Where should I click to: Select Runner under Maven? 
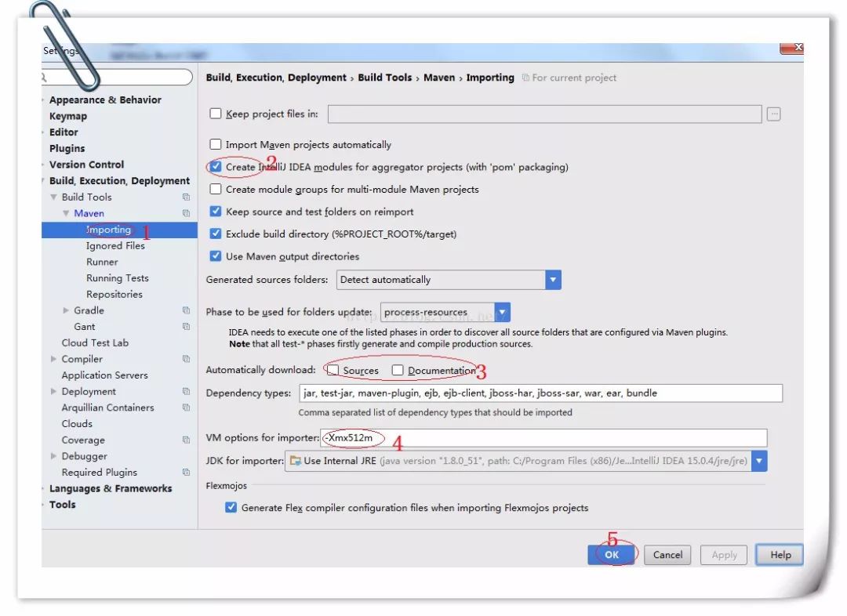point(102,262)
